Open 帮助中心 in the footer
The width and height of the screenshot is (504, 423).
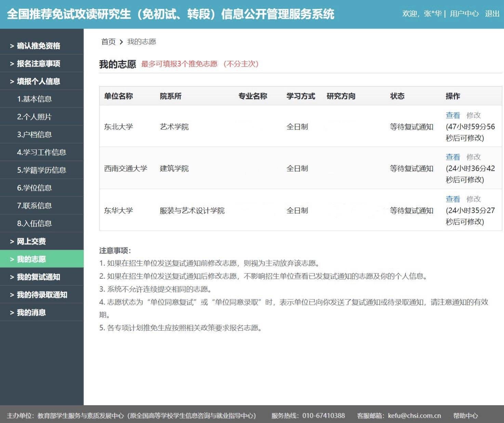pyautogui.click(x=465, y=415)
